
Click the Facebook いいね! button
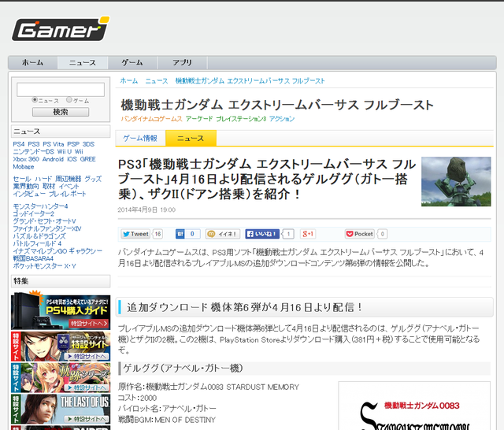[x=262, y=234]
